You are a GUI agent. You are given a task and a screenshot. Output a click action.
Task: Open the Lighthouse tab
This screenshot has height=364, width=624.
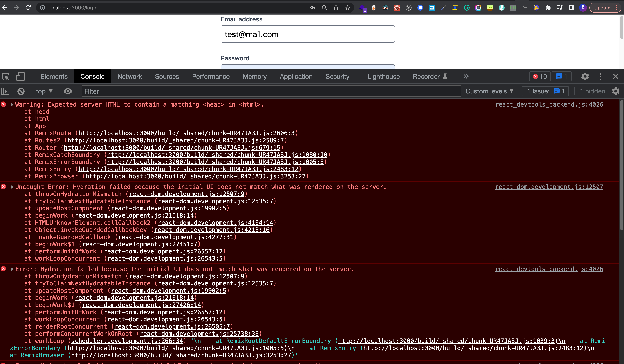[383, 76]
